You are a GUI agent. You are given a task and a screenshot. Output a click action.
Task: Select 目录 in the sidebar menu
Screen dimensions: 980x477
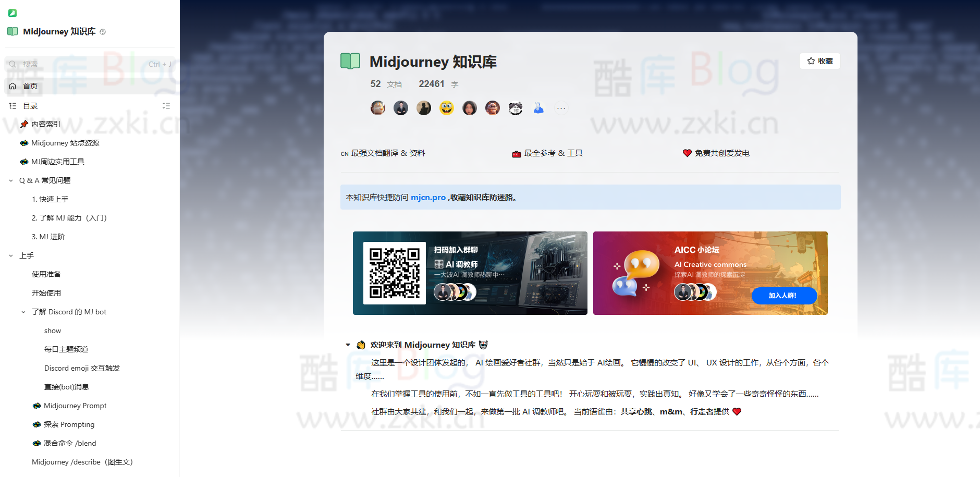click(x=30, y=105)
